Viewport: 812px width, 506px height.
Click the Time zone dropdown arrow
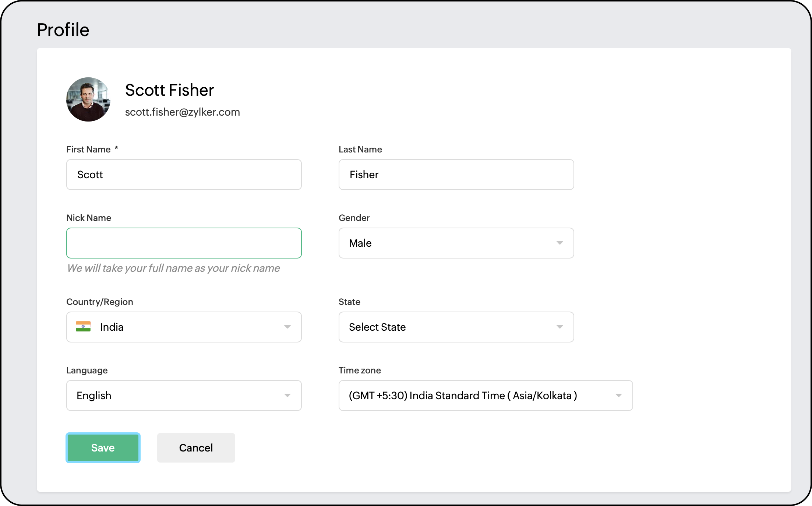tap(618, 396)
